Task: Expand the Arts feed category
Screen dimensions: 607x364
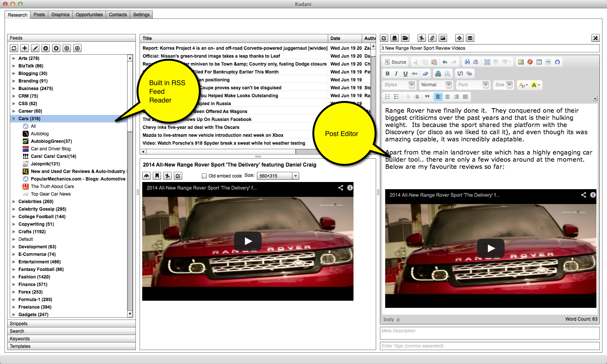Action: coord(14,58)
